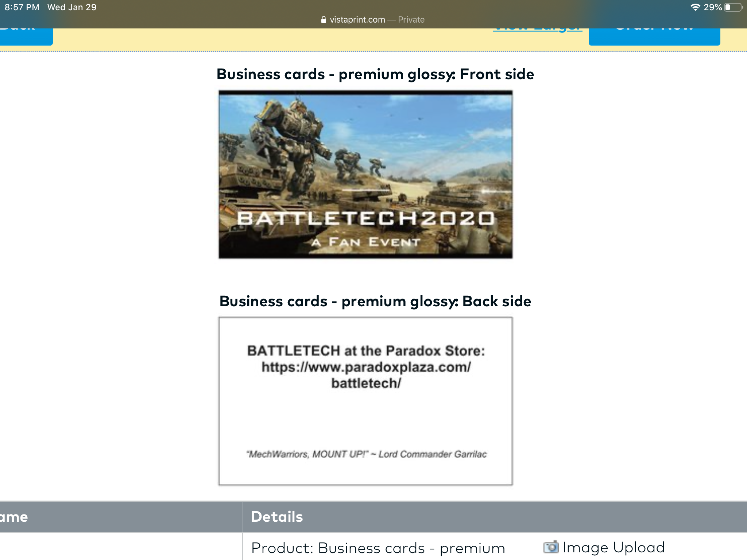This screenshot has width=747, height=560.
Task: Open the back side card preview
Action: pos(365,401)
